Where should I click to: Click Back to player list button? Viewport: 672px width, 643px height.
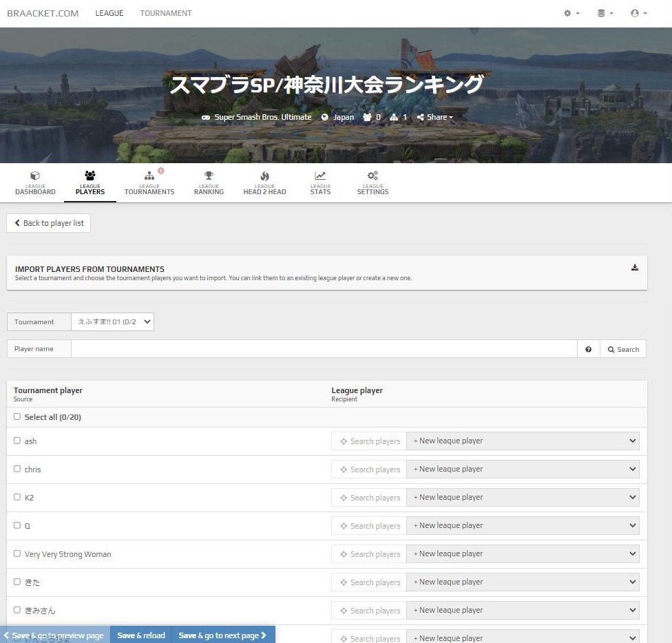(48, 223)
